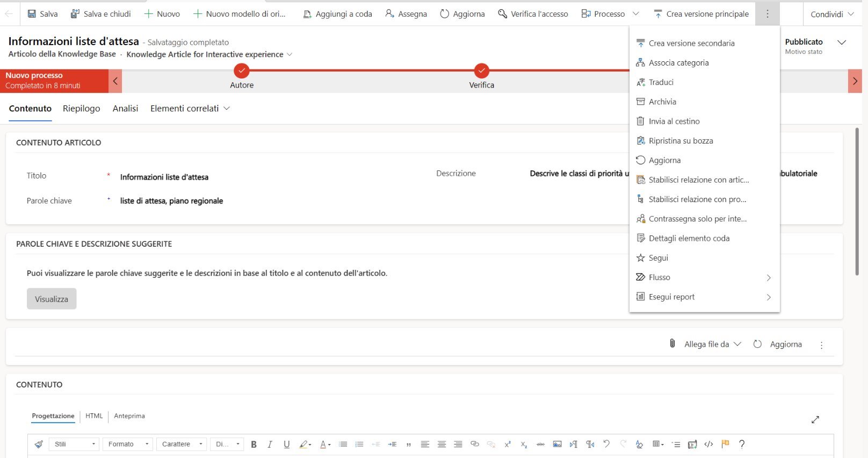Click the editor undo icon

[606, 444]
